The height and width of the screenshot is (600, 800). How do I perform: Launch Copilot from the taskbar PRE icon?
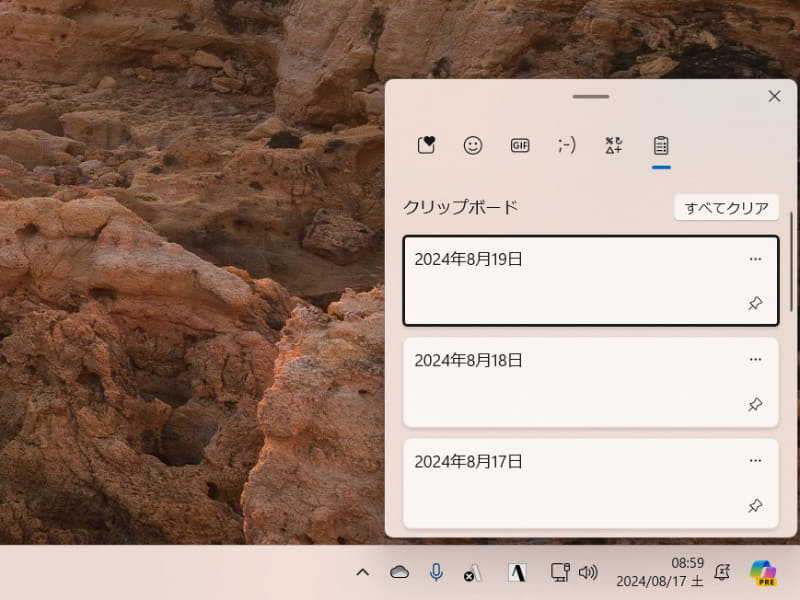point(765,572)
